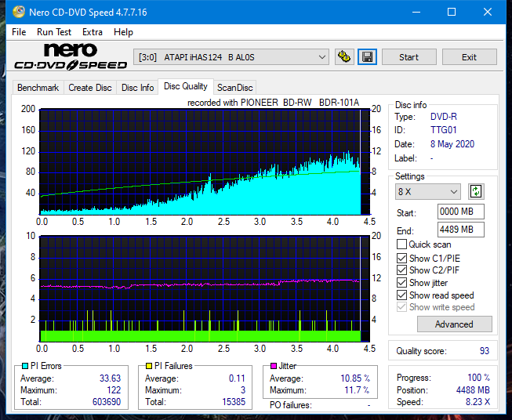Screen dimensions: 512x420
Task: Open the Advanced settings button
Action: 454,324
